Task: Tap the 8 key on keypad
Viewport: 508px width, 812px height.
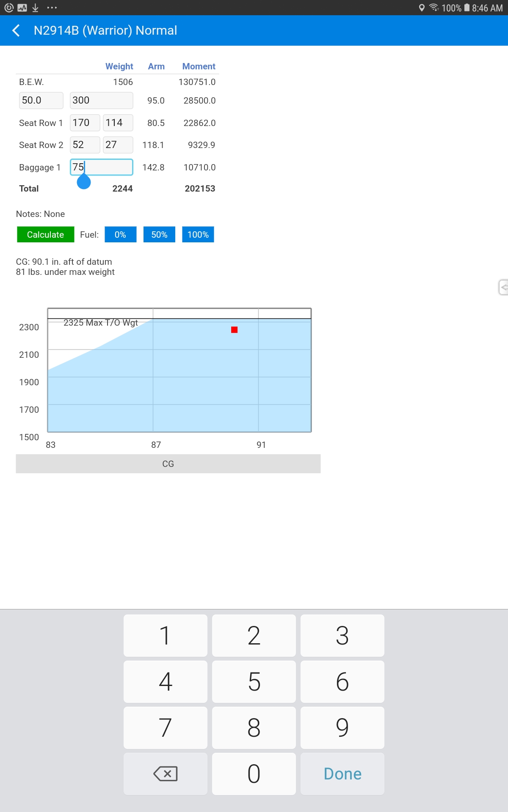Action: click(254, 728)
